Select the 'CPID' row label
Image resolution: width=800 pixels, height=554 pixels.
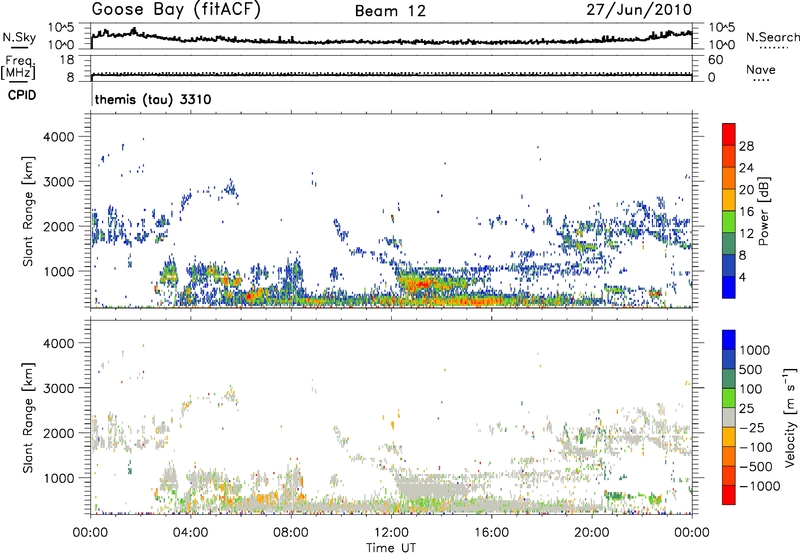(22, 95)
